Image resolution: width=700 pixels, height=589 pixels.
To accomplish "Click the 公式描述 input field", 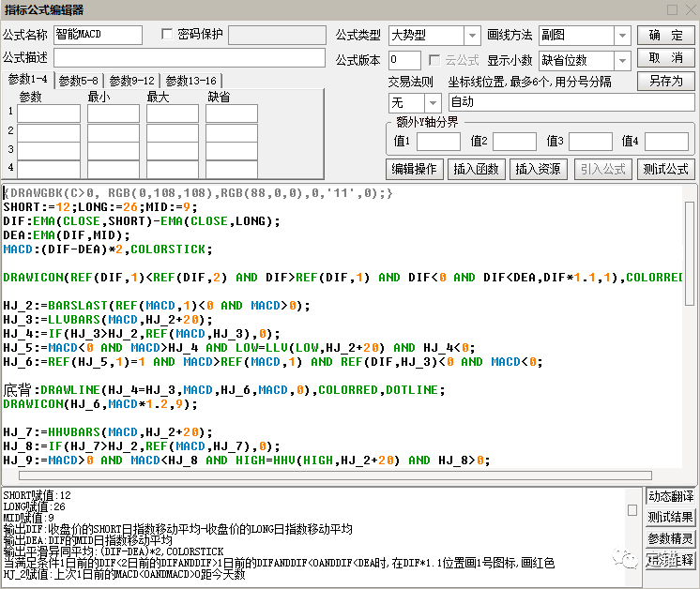I will point(190,57).
